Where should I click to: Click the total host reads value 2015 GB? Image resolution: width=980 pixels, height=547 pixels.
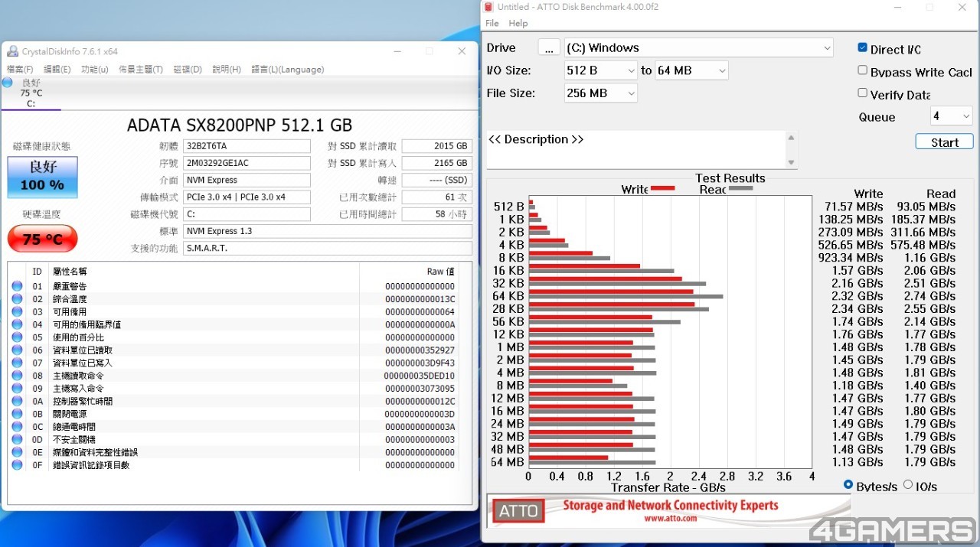437,146
